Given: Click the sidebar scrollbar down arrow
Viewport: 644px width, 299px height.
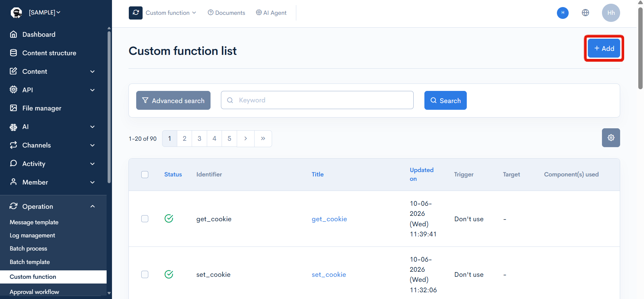Looking at the screenshot, I should tap(109, 293).
